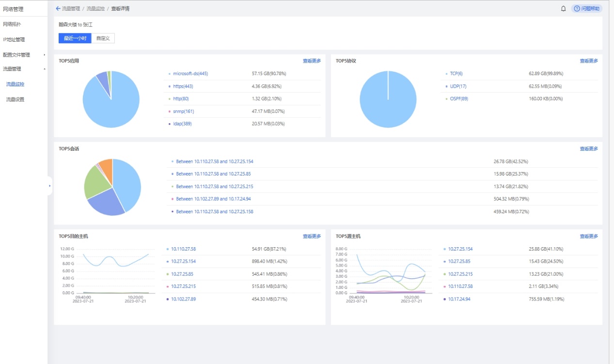Viewport: 614px width, 364px height.
Task: Open 网络拓扑 in the sidebar
Action: click(12, 24)
